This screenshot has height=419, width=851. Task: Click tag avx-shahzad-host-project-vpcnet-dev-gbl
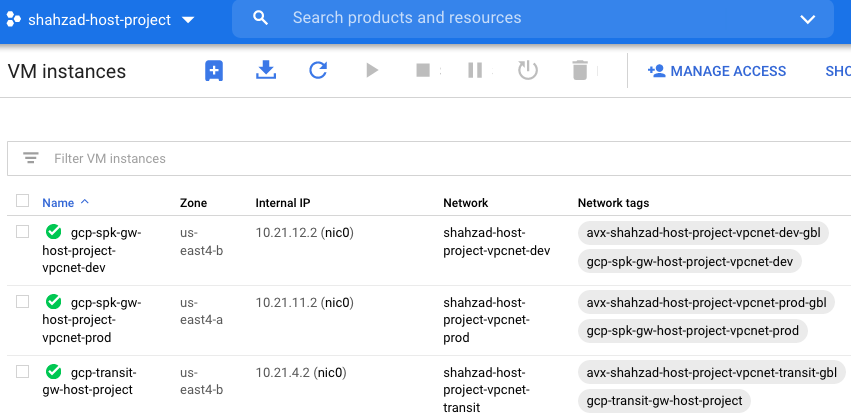point(703,233)
